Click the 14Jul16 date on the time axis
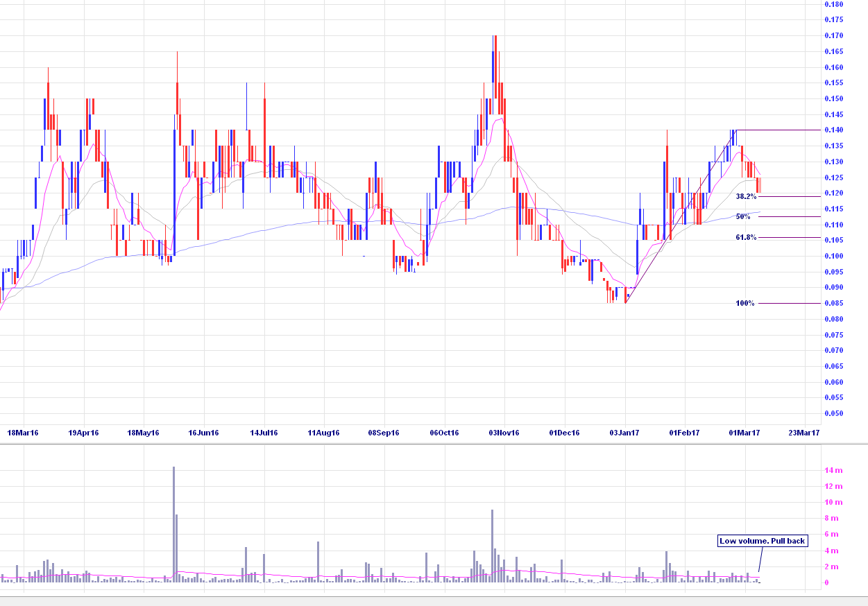The width and height of the screenshot is (868, 606). [263, 433]
